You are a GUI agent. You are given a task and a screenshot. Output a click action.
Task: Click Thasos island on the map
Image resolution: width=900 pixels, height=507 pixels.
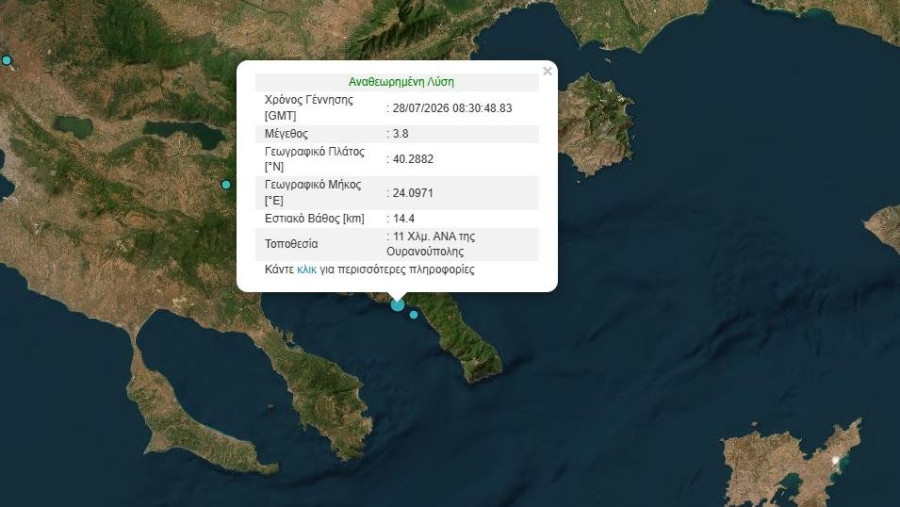tap(594, 123)
